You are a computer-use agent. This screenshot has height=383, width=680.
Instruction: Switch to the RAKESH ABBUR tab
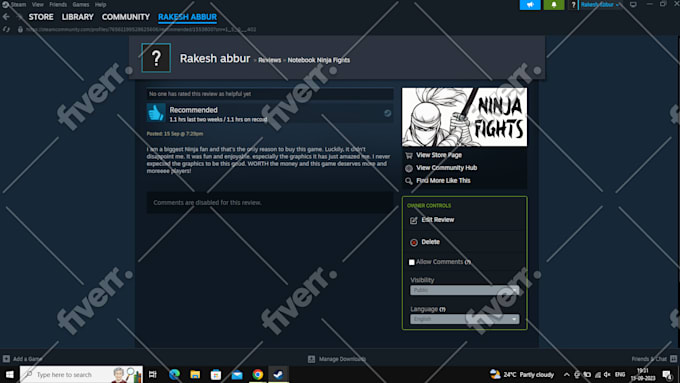pyautogui.click(x=187, y=17)
